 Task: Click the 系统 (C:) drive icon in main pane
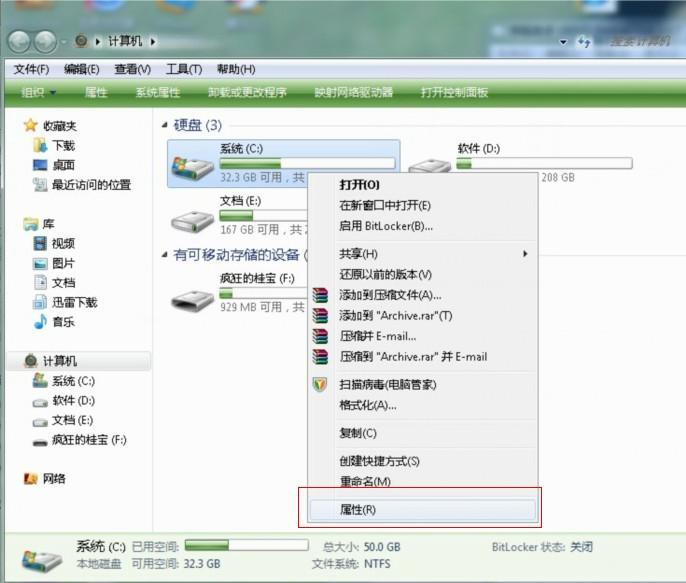pyautogui.click(x=192, y=168)
